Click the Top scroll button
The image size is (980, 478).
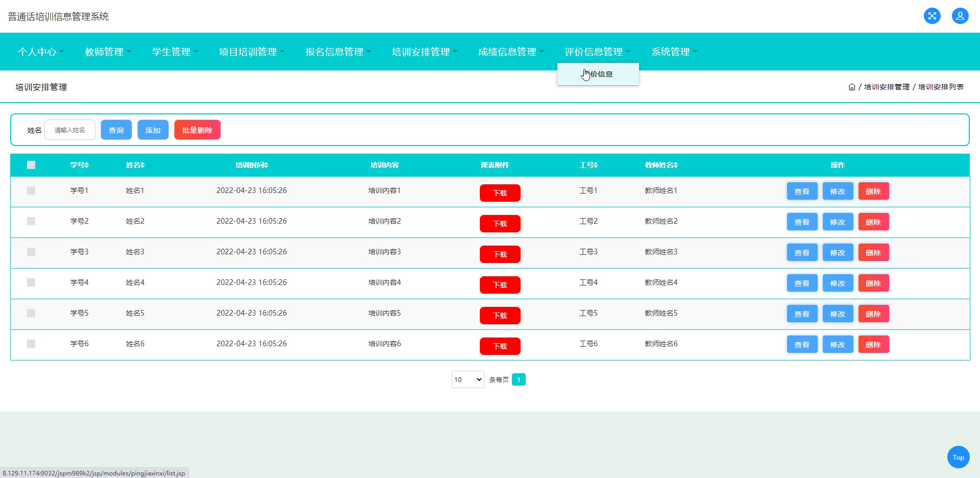point(958,457)
